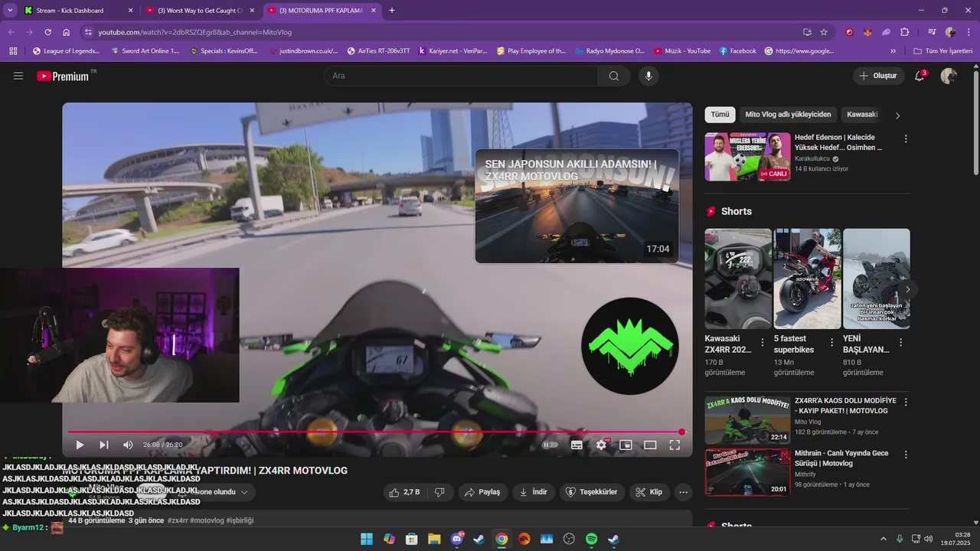
Task: Go to Chrome home button
Action: [x=67, y=32]
